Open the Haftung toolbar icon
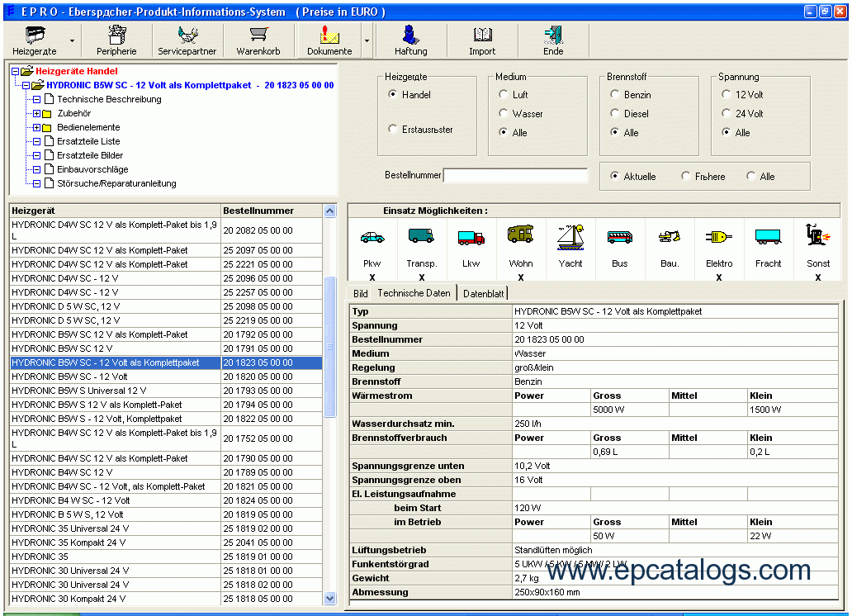The width and height of the screenshot is (852, 616). (411, 36)
